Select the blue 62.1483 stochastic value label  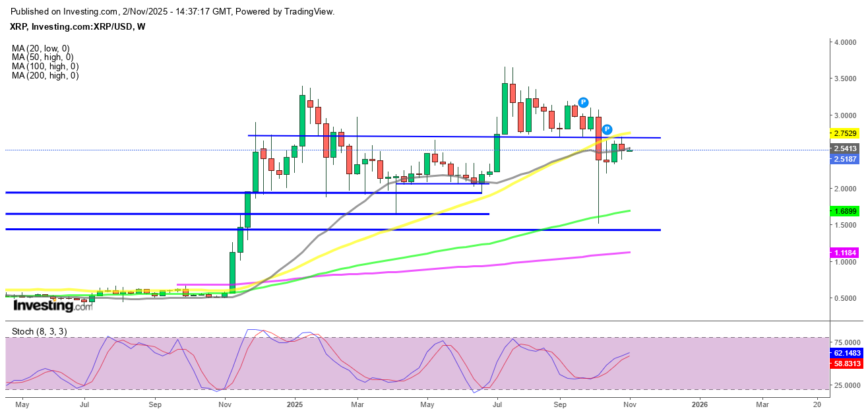(x=847, y=354)
